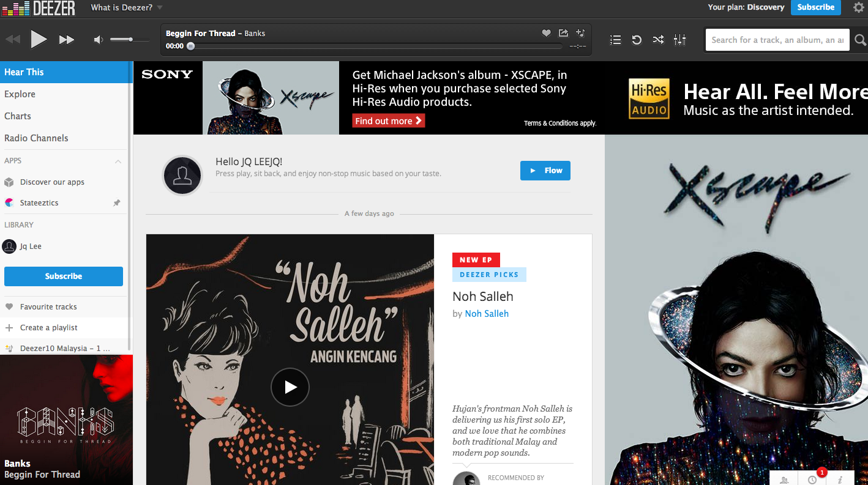868x485 pixels.
Task: Open Favourite tracks
Action: (x=48, y=307)
